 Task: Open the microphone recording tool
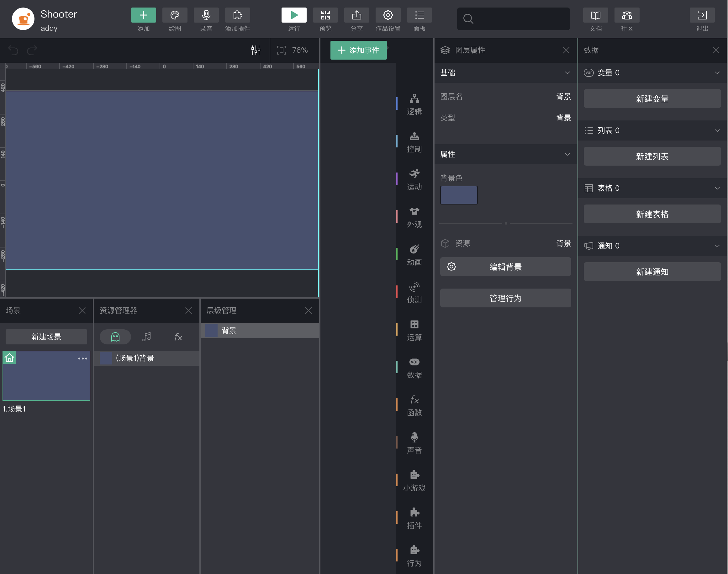coord(206,15)
